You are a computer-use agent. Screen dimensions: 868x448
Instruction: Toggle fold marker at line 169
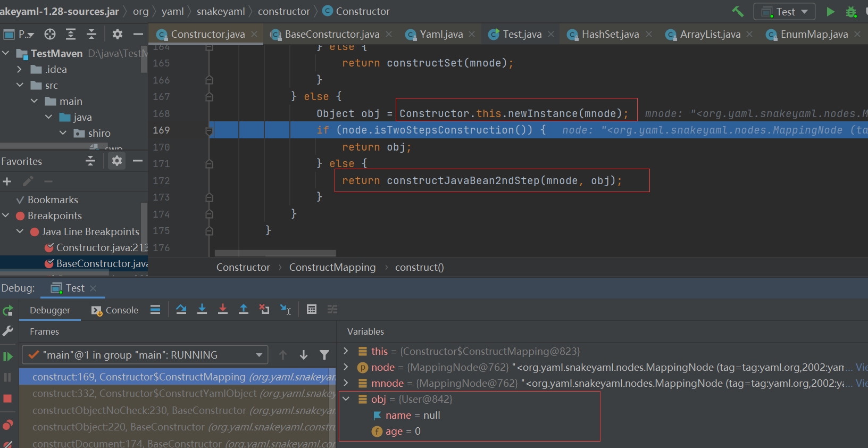tap(209, 130)
